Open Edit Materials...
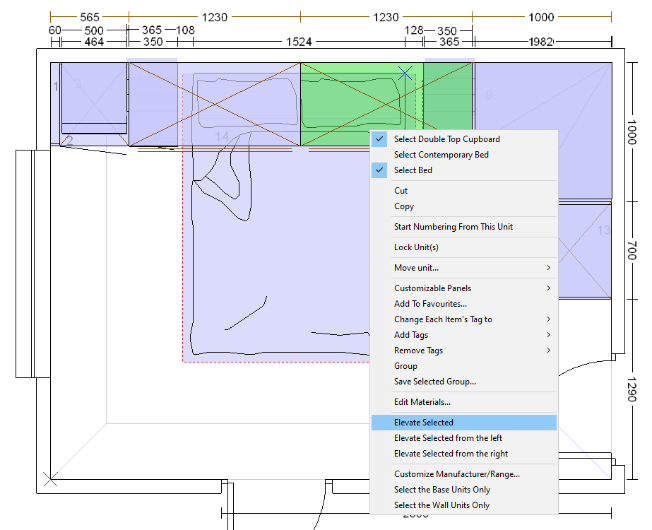The width and height of the screenshot is (652, 530). click(x=464, y=402)
